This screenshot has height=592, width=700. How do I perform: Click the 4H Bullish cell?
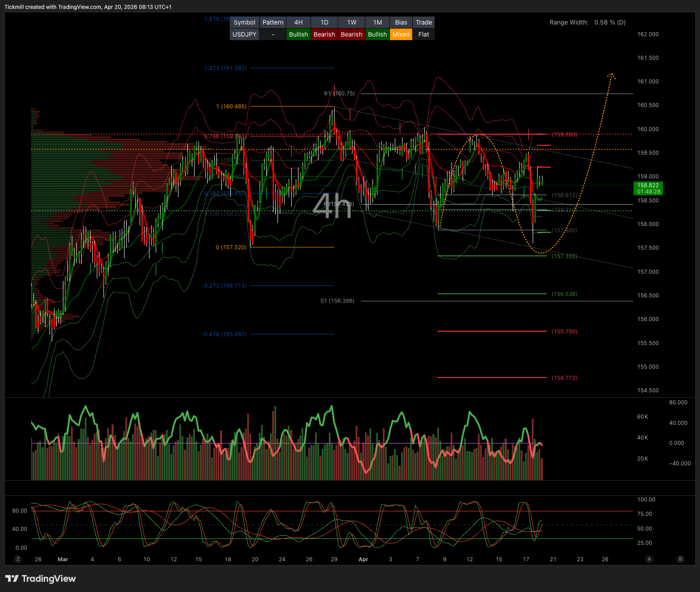click(298, 34)
